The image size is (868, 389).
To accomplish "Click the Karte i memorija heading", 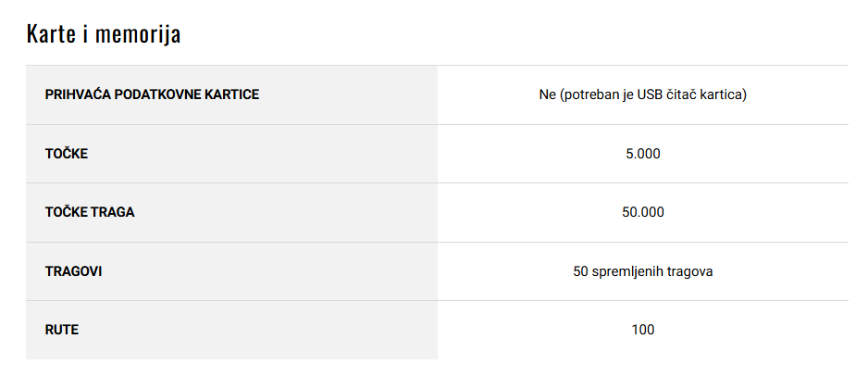I will tap(104, 34).
